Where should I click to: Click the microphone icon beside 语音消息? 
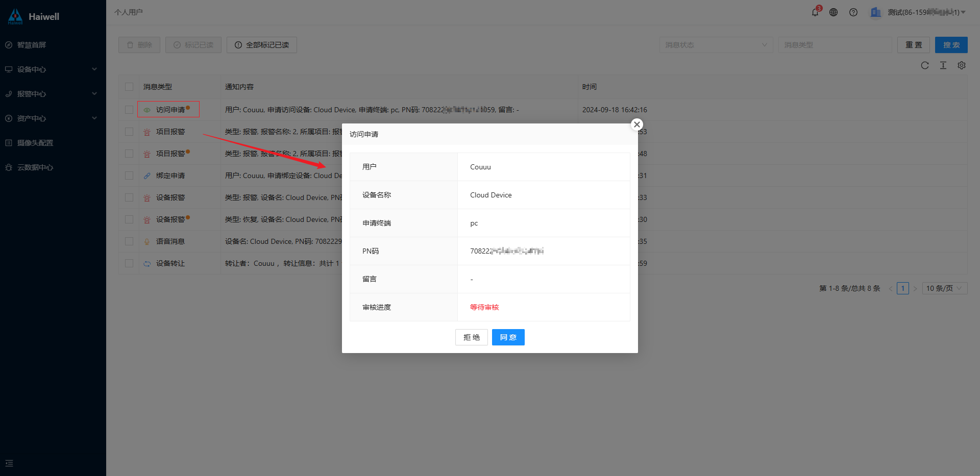pos(147,241)
